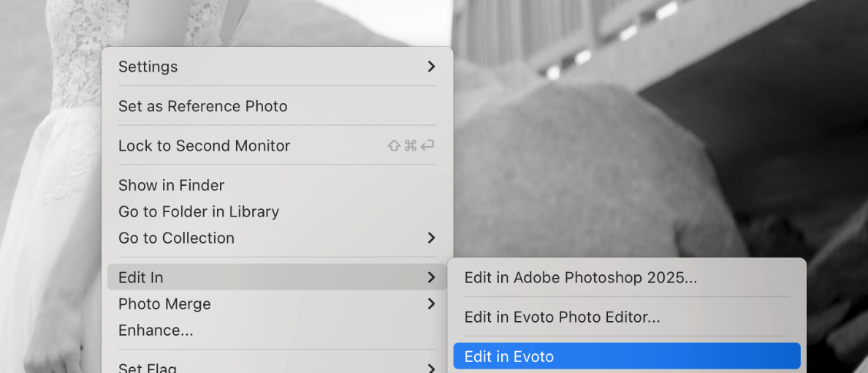The width and height of the screenshot is (868, 373).
Task: Choose Show in Finder
Action: 277,185
